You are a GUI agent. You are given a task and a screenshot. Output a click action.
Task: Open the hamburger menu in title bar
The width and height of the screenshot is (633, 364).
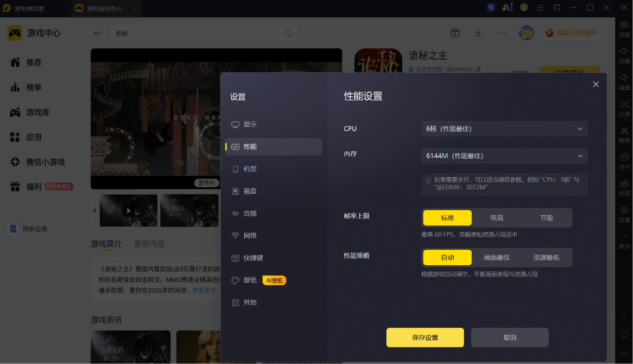click(x=540, y=8)
